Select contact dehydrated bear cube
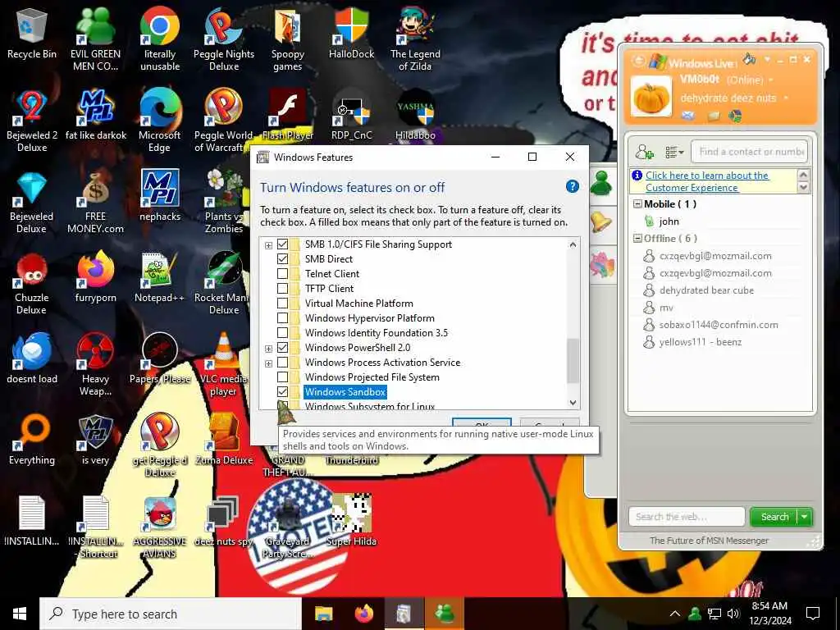 pos(706,290)
